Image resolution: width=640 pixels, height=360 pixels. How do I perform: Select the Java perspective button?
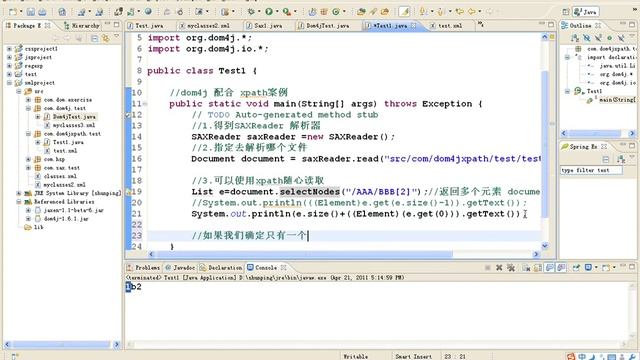[586, 12]
